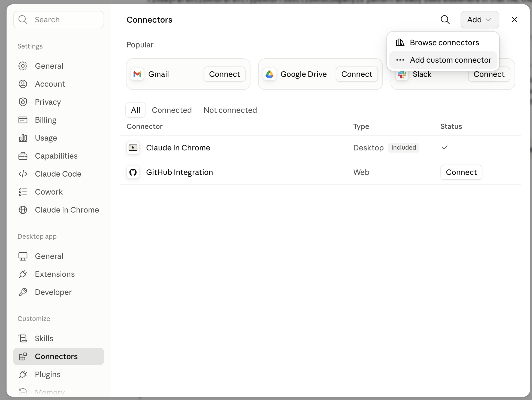Screen dimensions: 532x400
Task: Open the Plugins section
Action: click(59, 374)
